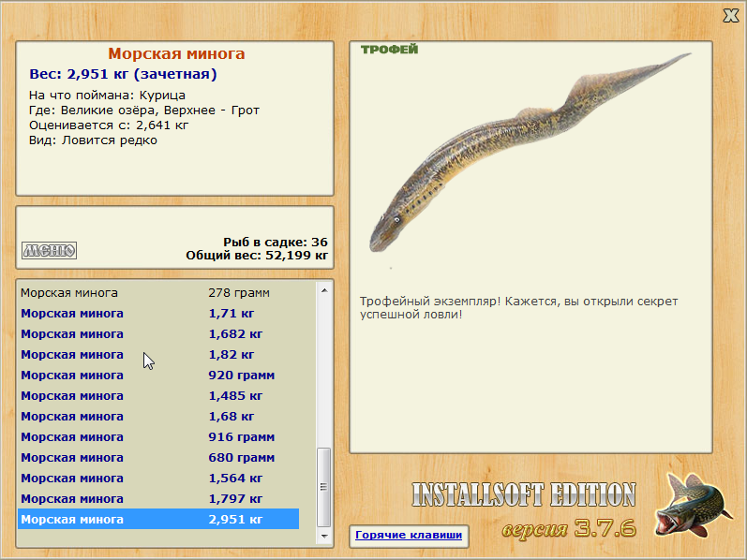Open the Горячие клавиши link
This screenshot has height=560, width=747.
pos(409,535)
